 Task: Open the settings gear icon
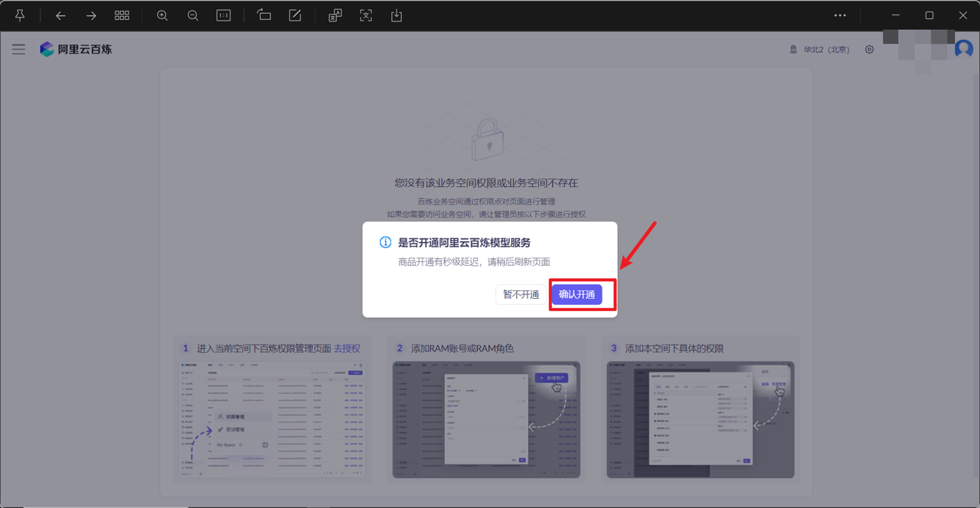[x=869, y=49]
